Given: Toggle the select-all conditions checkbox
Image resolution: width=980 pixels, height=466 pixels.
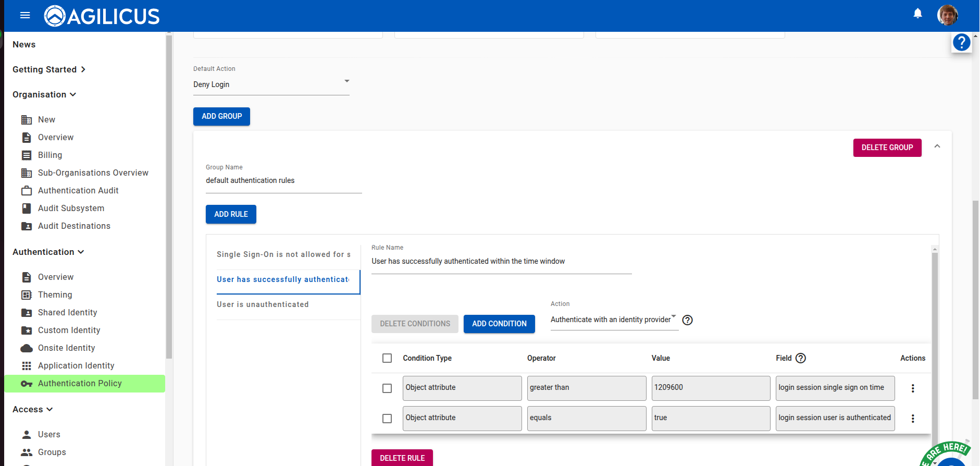Looking at the screenshot, I should point(387,358).
